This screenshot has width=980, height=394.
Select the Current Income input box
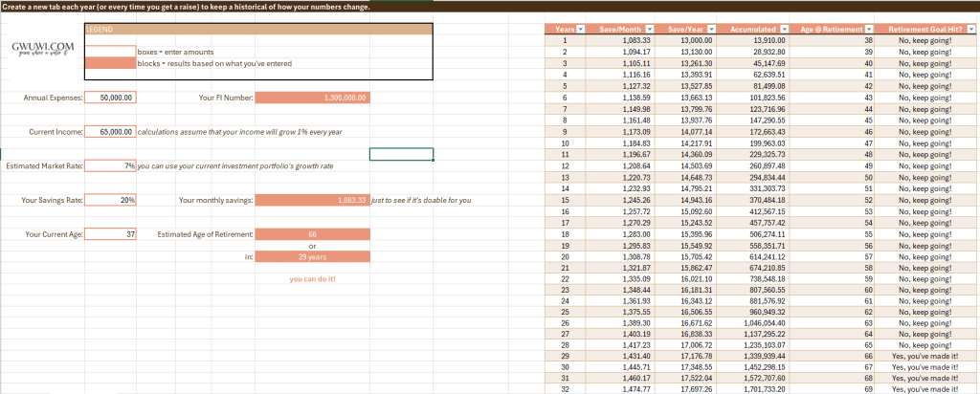point(110,132)
